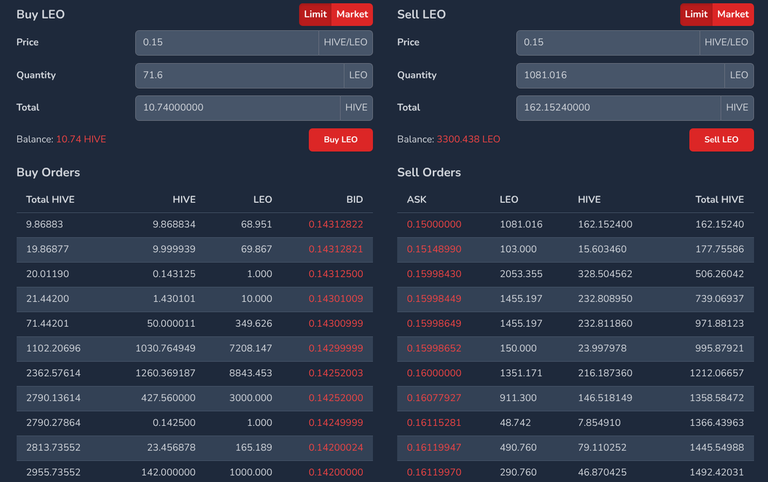This screenshot has width=768, height=482.
Task: Click HIVE amount 162.152400 in sell orders
Action: point(605,224)
